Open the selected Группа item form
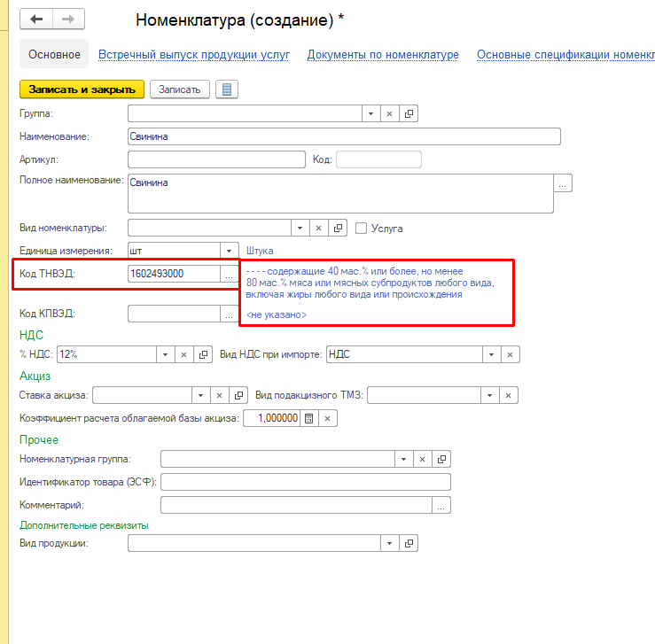This screenshot has height=644, width=655. click(x=409, y=113)
